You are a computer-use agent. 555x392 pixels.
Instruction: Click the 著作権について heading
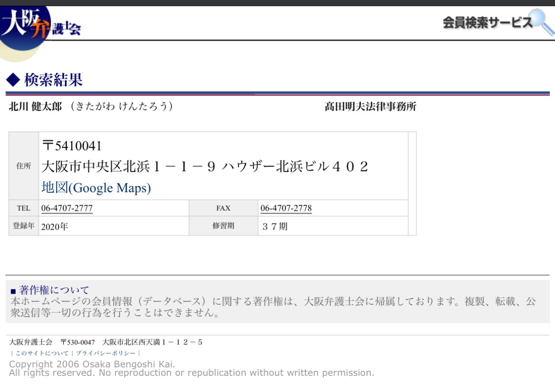(54, 290)
